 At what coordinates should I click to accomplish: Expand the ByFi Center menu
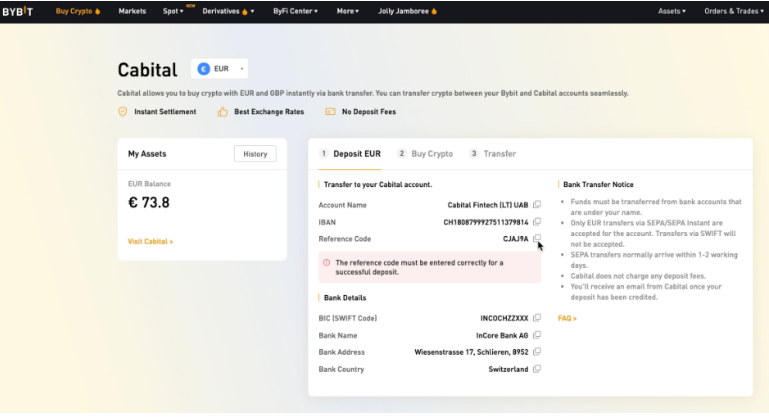pyautogui.click(x=295, y=11)
